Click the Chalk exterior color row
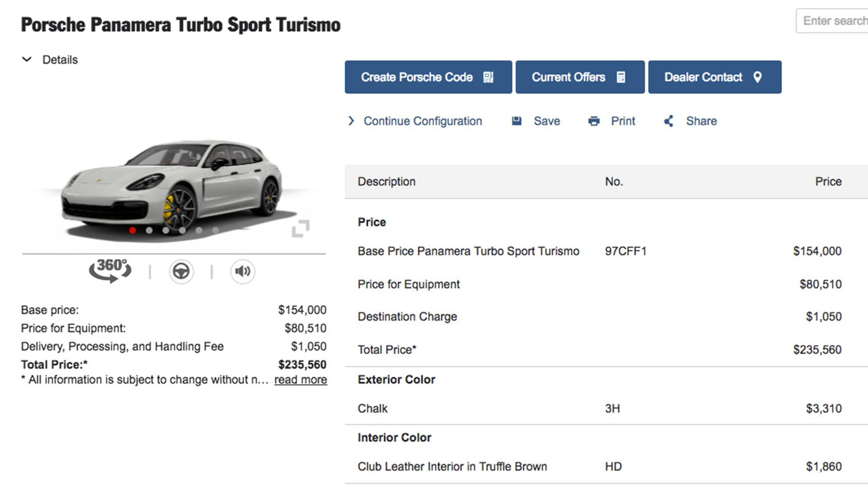Image resolution: width=868 pixels, height=488 pixels. coord(606,409)
